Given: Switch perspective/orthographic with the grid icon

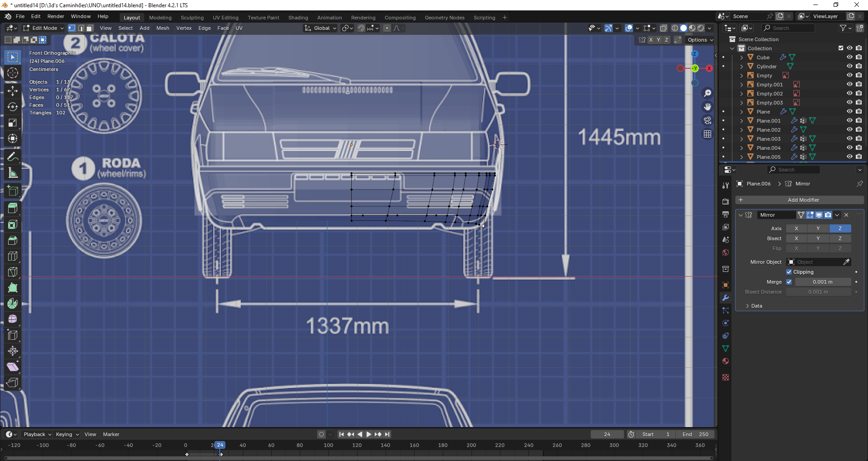Looking at the screenshot, I should (x=708, y=134).
